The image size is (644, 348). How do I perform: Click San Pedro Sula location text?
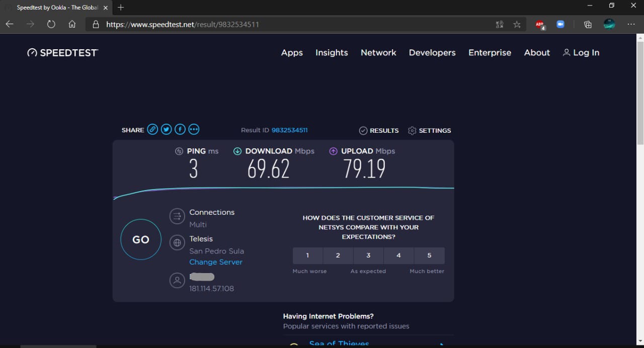point(216,251)
